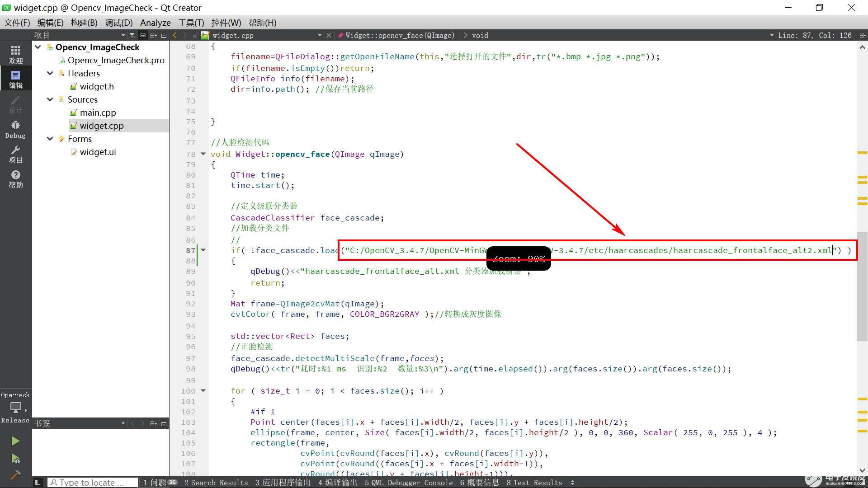Collapse the Headers folder
The height and width of the screenshot is (488, 868).
point(50,73)
